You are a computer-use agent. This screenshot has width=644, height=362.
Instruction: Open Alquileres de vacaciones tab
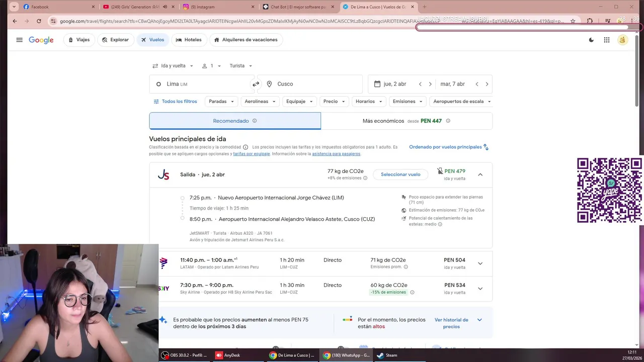[246, 40]
